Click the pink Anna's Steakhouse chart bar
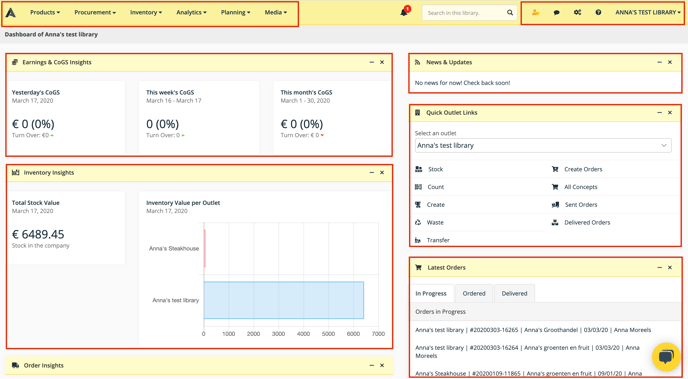Screen dimensions: 688x379 click(x=204, y=248)
